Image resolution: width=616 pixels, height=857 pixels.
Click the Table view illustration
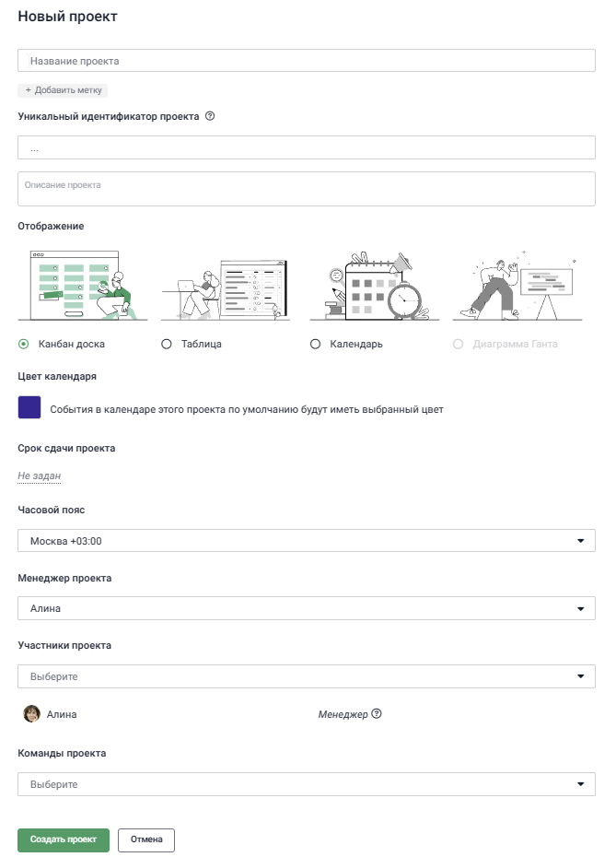point(226,289)
